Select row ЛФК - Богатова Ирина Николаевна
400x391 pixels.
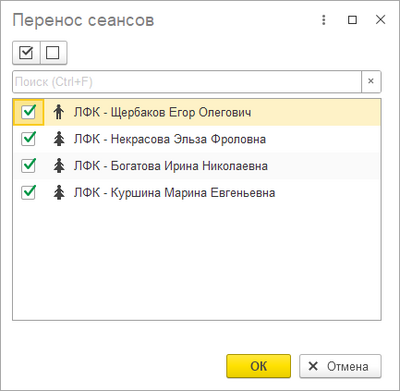(197, 165)
